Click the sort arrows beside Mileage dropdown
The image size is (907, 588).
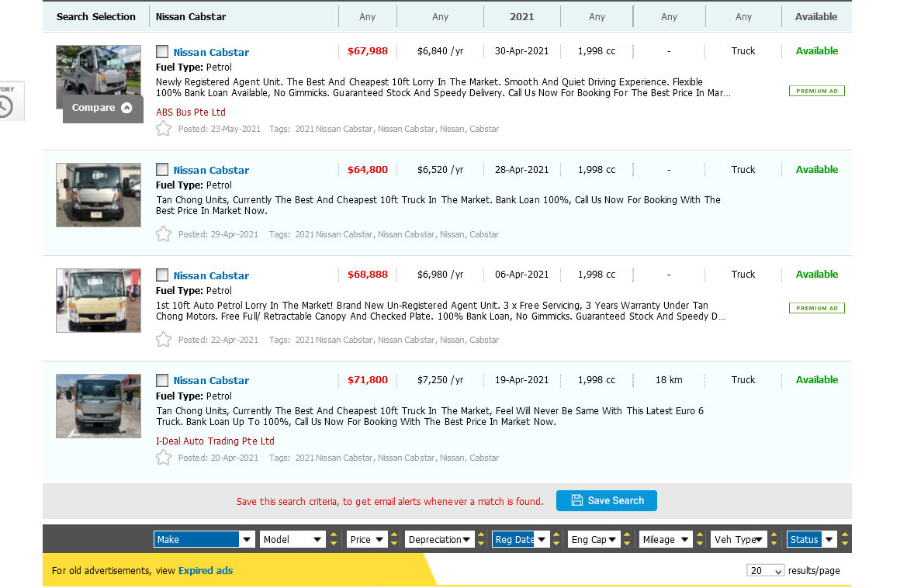(702, 540)
